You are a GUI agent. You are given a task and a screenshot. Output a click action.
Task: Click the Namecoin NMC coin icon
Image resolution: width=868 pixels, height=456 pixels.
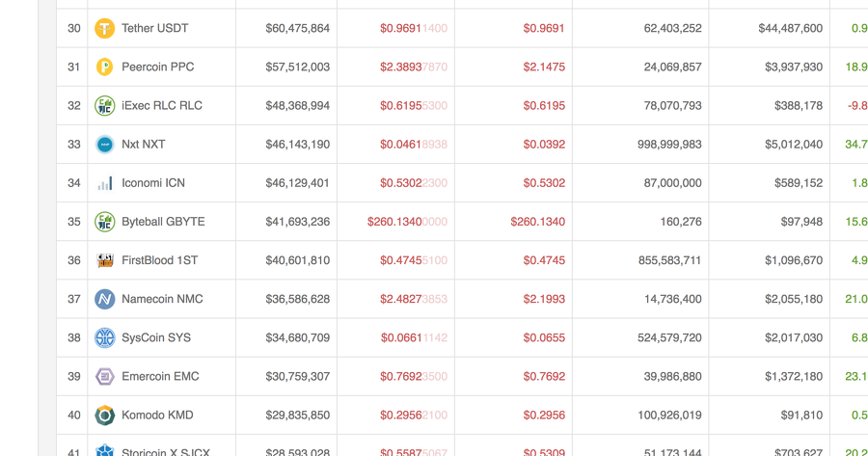pyautogui.click(x=104, y=299)
